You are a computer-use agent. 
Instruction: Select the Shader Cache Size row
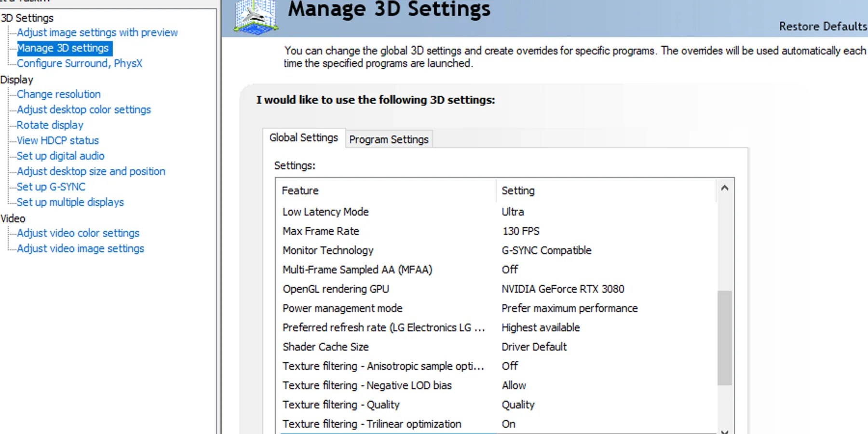pyautogui.click(x=325, y=347)
